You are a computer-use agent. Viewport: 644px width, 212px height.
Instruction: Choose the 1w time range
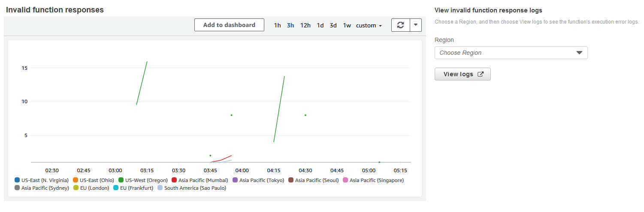pyautogui.click(x=347, y=25)
